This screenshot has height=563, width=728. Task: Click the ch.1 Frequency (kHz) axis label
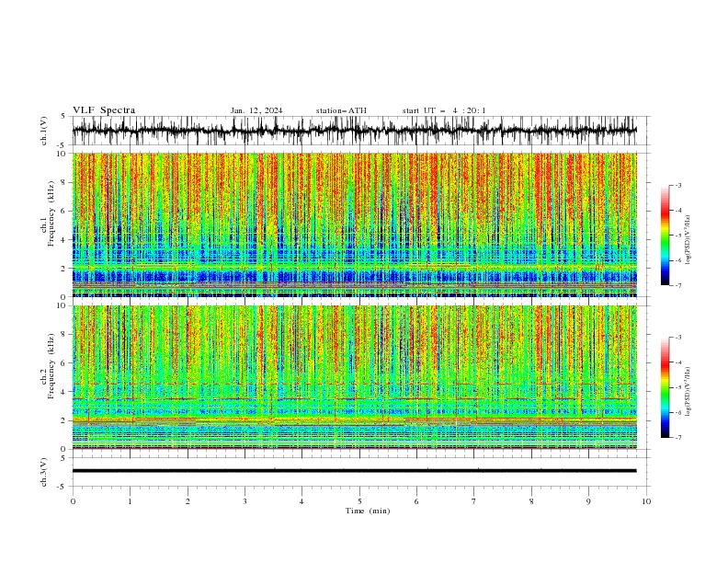[x=49, y=213]
